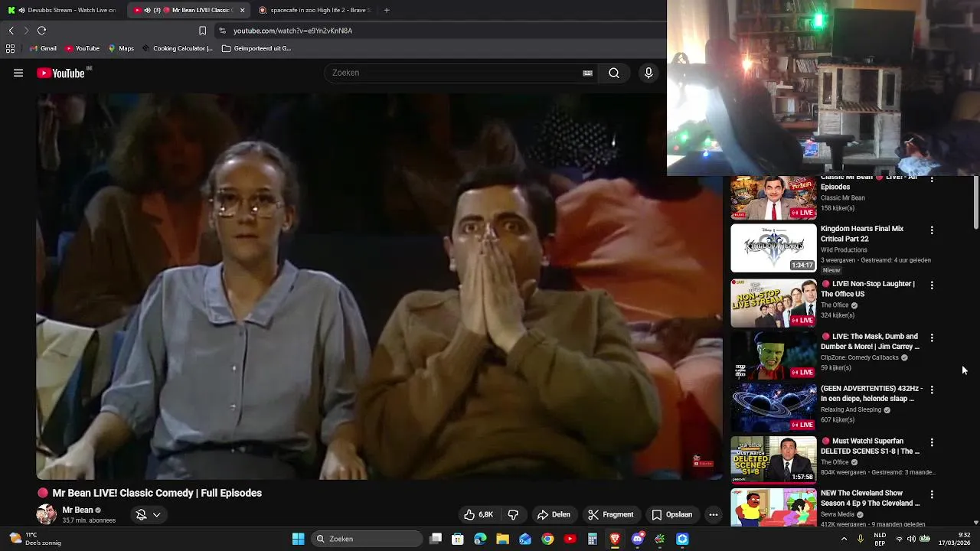Image resolution: width=980 pixels, height=551 pixels.
Task: Open the Gmail bookmark
Action: pos(43,48)
